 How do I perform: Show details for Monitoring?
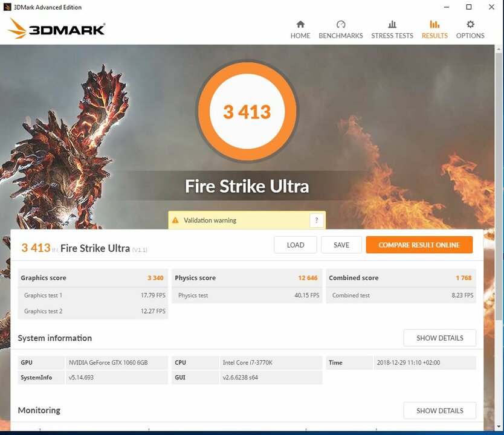coord(440,411)
